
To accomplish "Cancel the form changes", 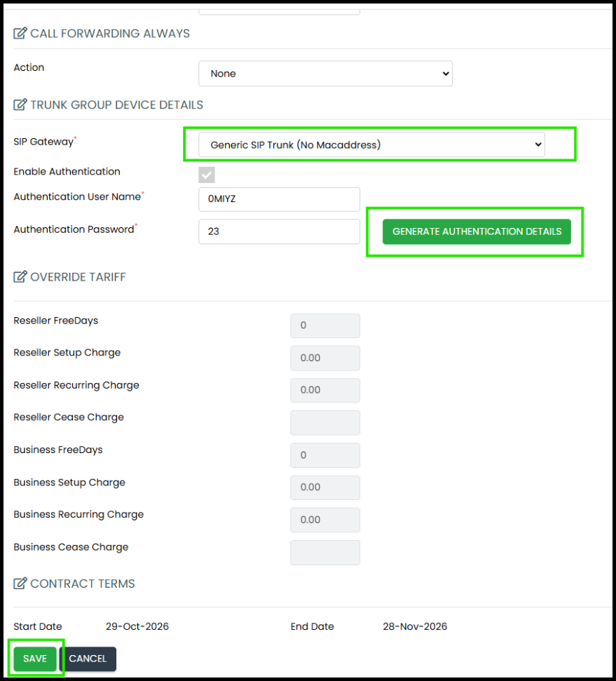I will coord(88,659).
